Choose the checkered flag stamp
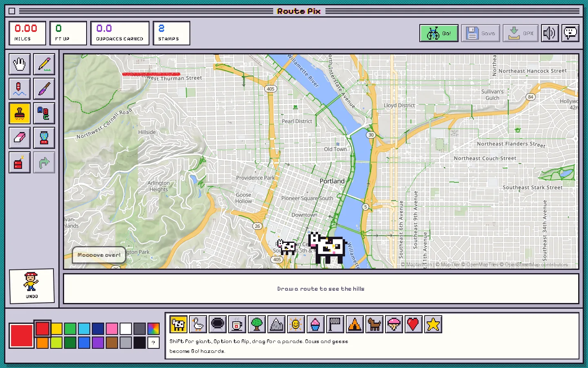588x368 pixels. pos(335,324)
